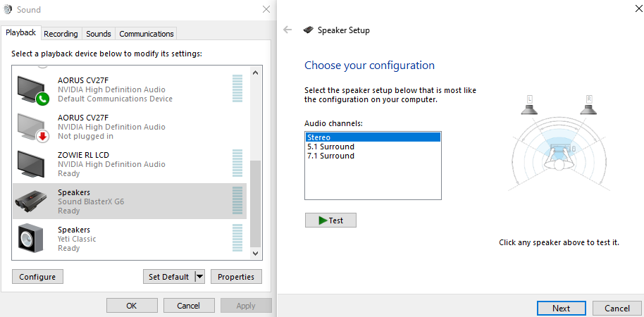Cancel the Sound dialog

(189, 306)
